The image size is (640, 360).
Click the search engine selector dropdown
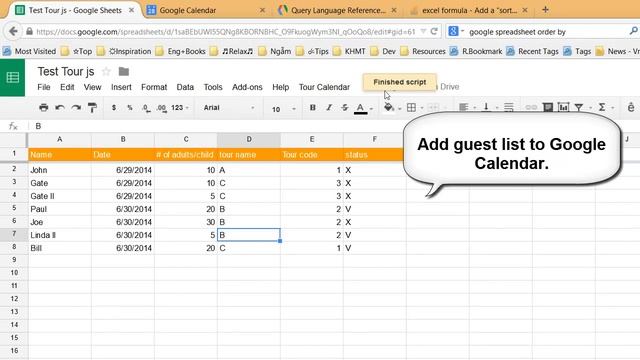pos(456,31)
